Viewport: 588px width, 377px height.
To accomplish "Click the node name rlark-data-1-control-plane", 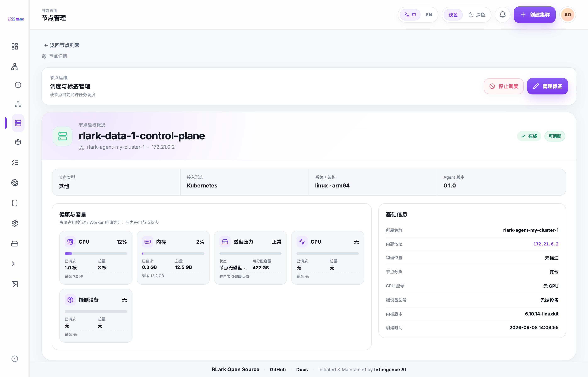I will click(x=142, y=136).
